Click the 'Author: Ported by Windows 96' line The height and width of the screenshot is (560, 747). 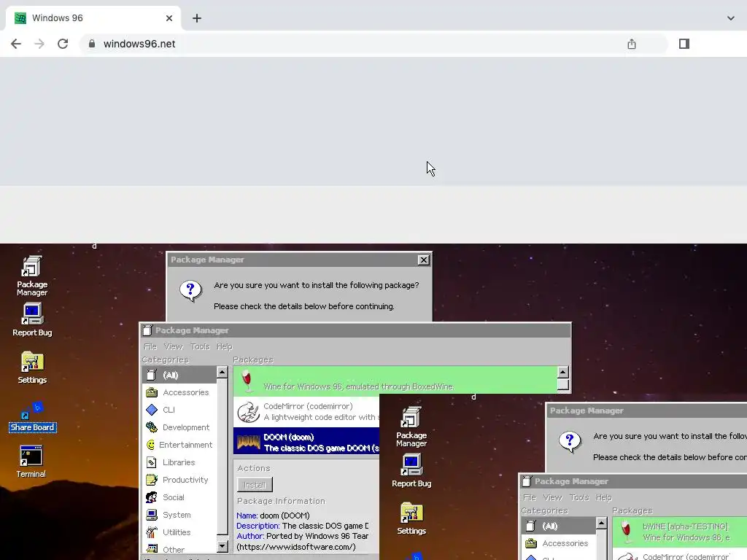click(x=303, y=536)
